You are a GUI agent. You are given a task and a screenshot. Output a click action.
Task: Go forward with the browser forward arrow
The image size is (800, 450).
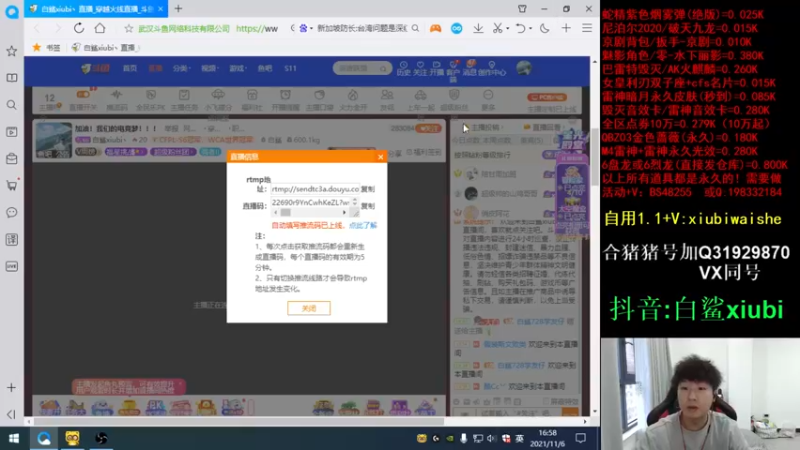tap(57, 29)
